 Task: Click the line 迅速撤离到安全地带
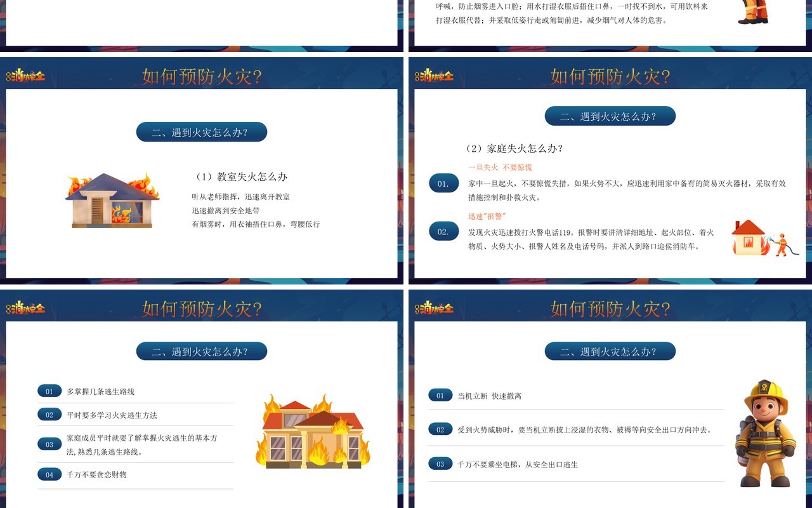pyautogui.click(x=226, y=210)
